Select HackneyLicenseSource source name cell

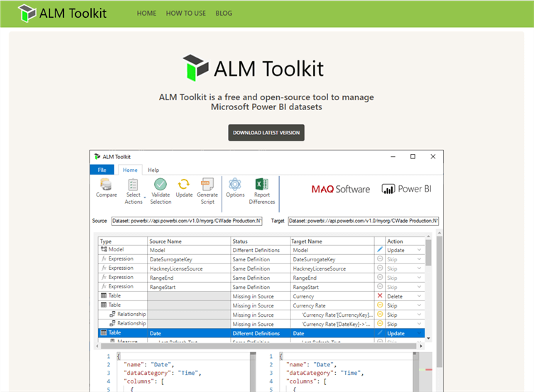coord(189,268)
